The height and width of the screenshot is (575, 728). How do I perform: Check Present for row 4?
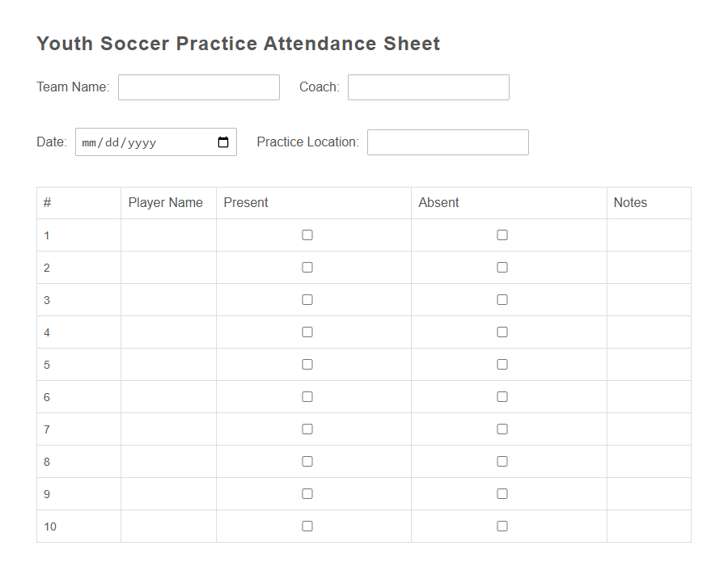pos(307,332)
